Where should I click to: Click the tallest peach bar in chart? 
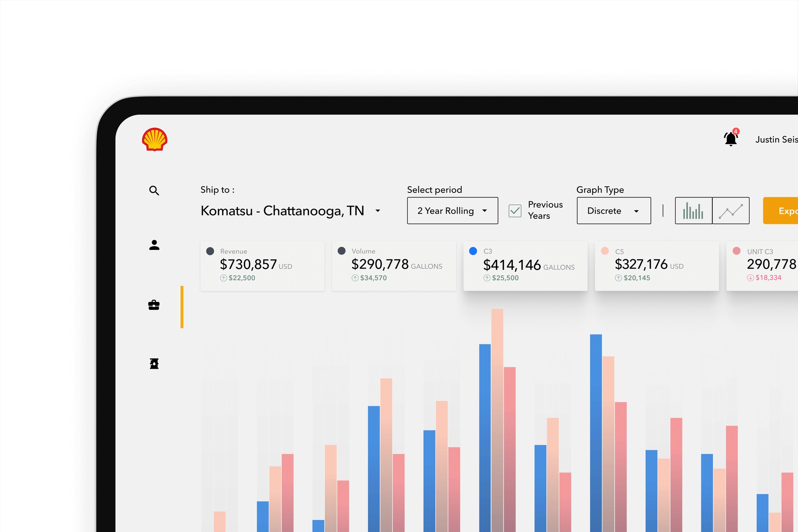497,390
